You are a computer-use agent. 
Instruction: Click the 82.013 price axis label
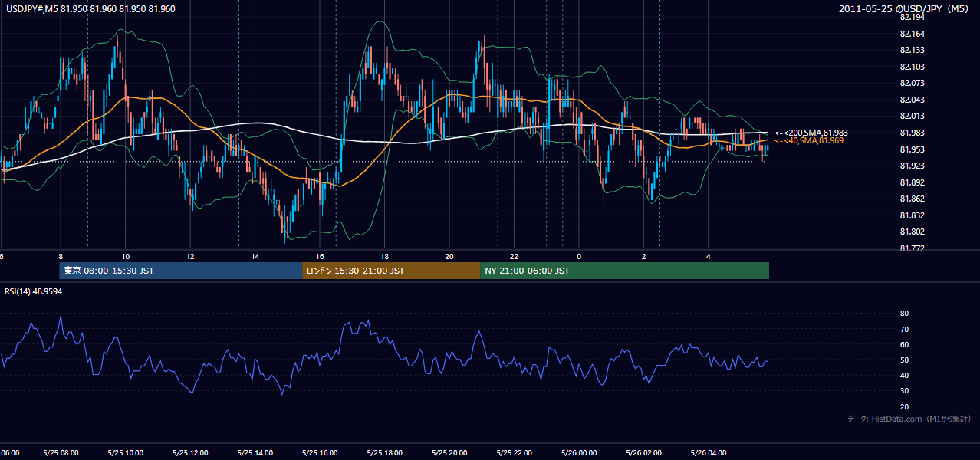913,117
